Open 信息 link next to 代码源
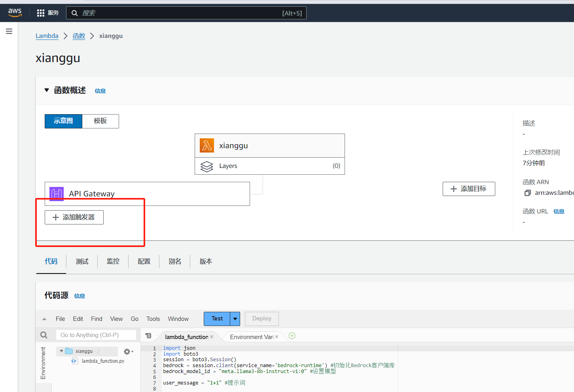Screen dimensions: 574x392 pos(80,296)
